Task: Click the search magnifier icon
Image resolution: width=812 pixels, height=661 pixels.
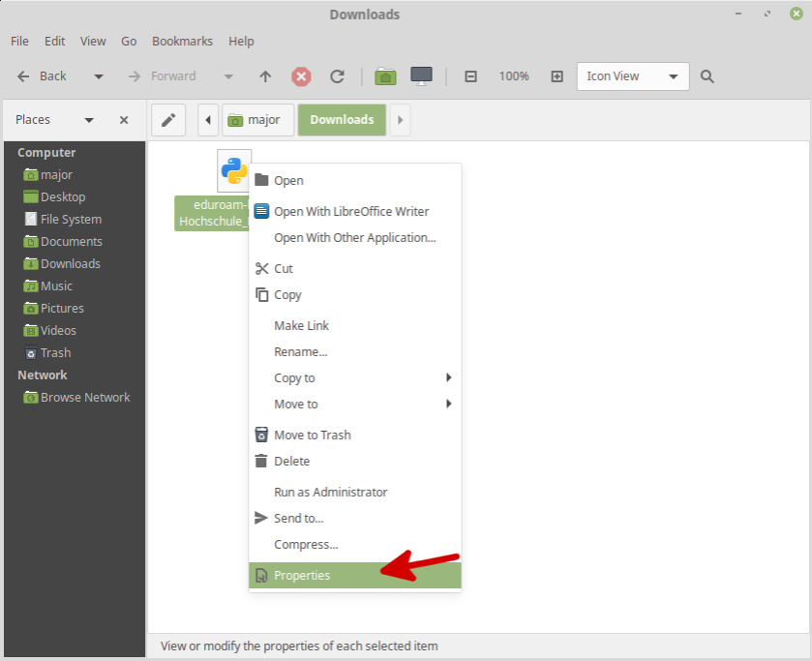Action: tap(707, 76)
